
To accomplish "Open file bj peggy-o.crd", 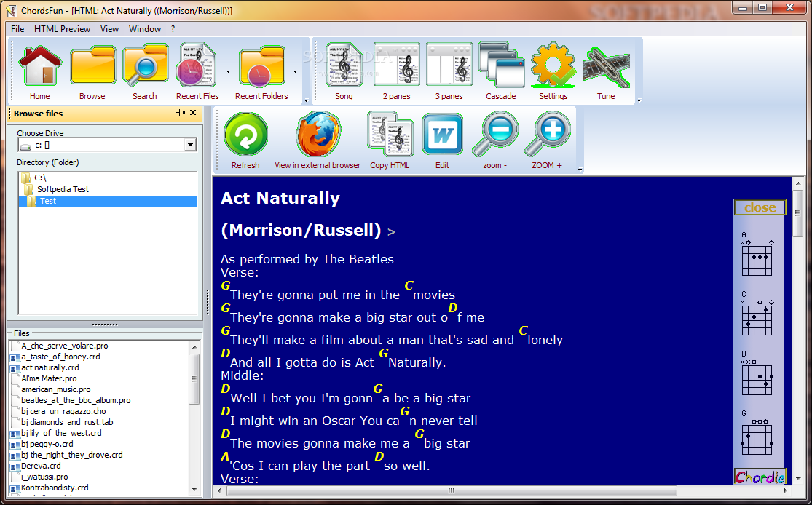I will coord(47,443).
